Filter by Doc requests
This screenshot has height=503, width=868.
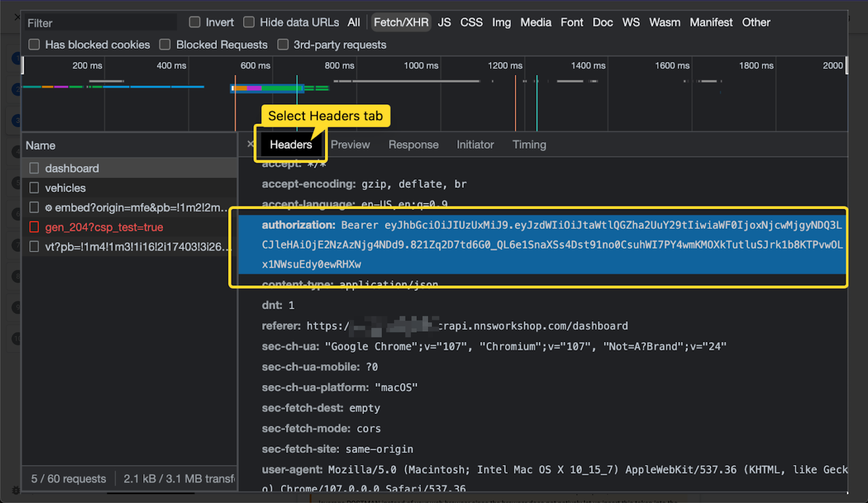coord(603,22)
